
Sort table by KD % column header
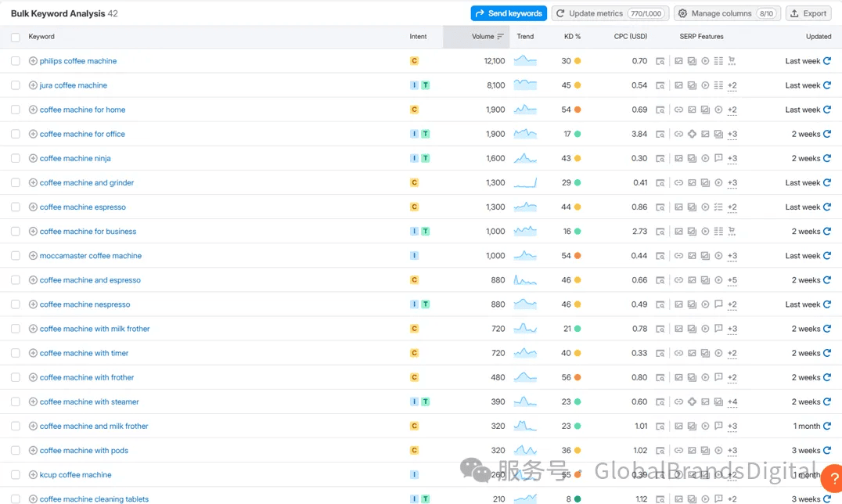coord(572,37)
